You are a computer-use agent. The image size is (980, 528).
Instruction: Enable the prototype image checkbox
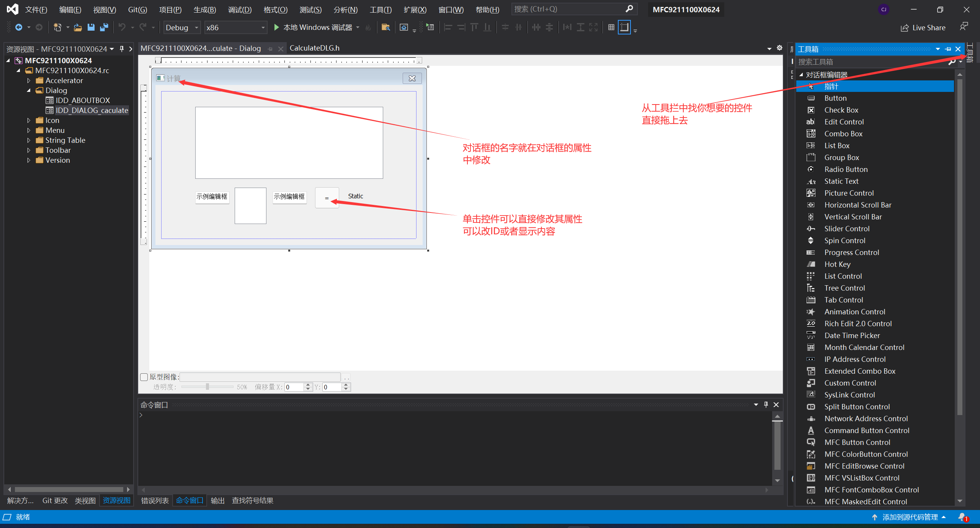pos(144,377)
